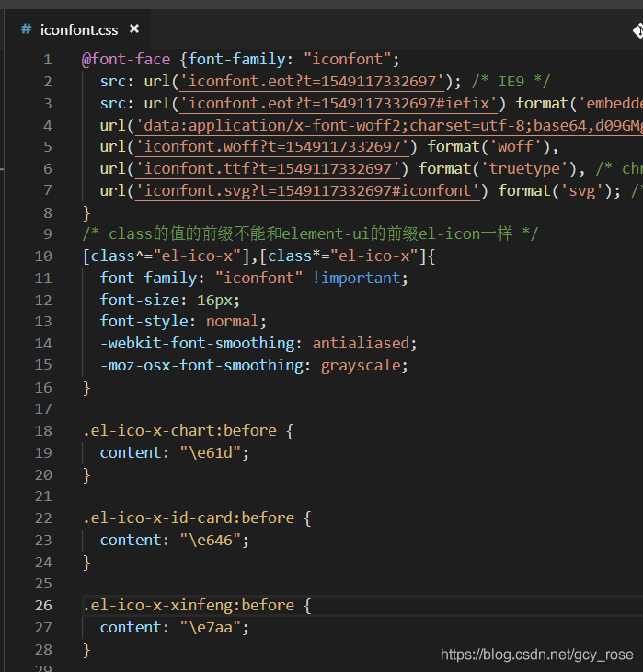643x672 pixels.
Task: Click the '/* IE9 */' comment
Action: point(511,82)
